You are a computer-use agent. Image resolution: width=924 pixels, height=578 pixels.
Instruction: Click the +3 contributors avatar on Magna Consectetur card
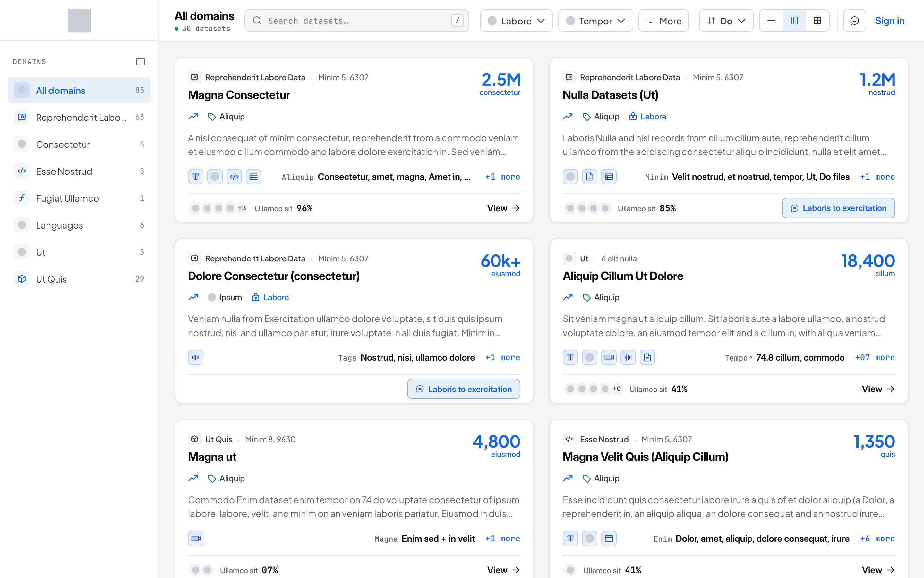click(x=242, y=208)
